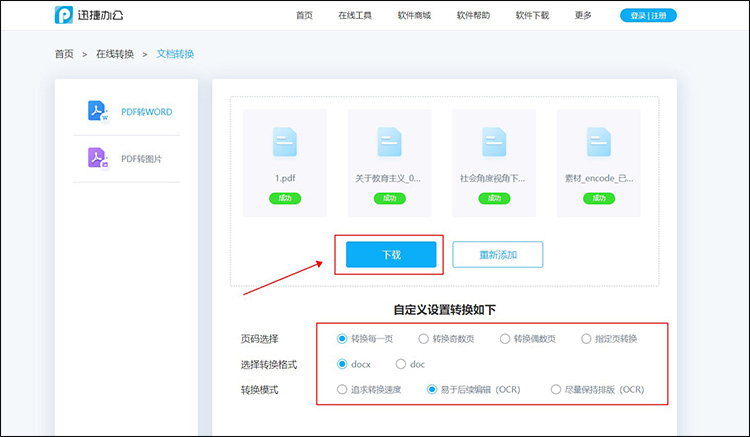
Task: Select 转换奇数页 page option
Action: 446,339
